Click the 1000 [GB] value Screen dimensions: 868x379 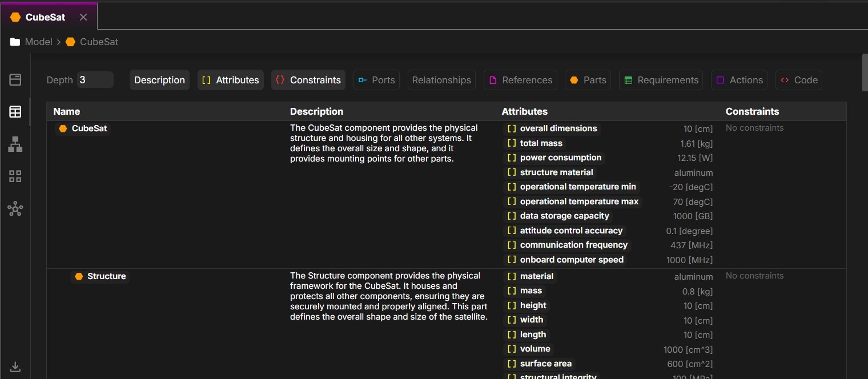pyautogui.click(x=693, y=216)
